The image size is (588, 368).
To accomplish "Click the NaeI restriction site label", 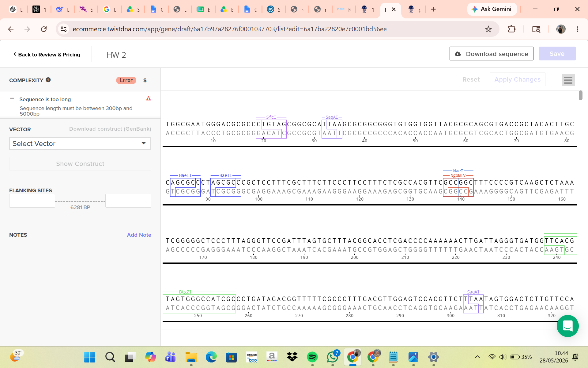I will point(458,171).
